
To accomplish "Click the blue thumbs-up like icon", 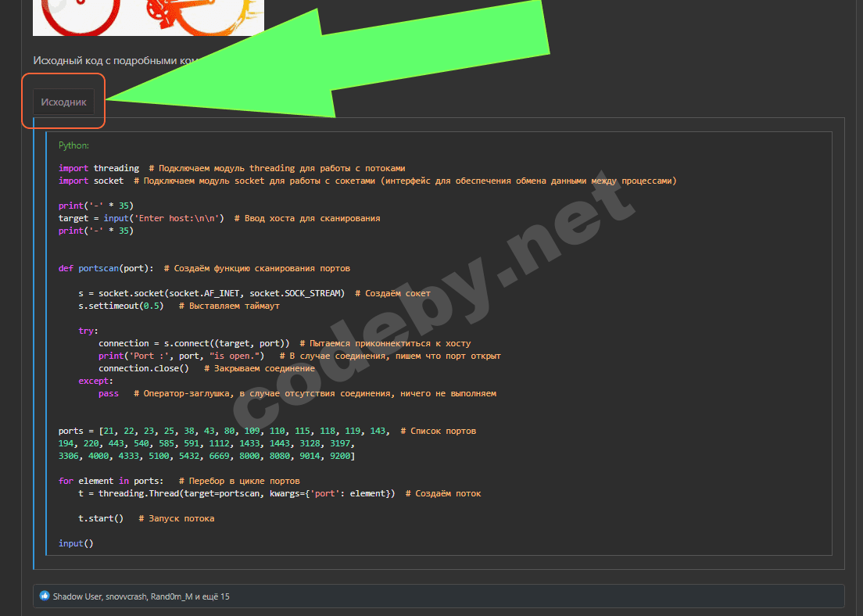I will 45,596.
